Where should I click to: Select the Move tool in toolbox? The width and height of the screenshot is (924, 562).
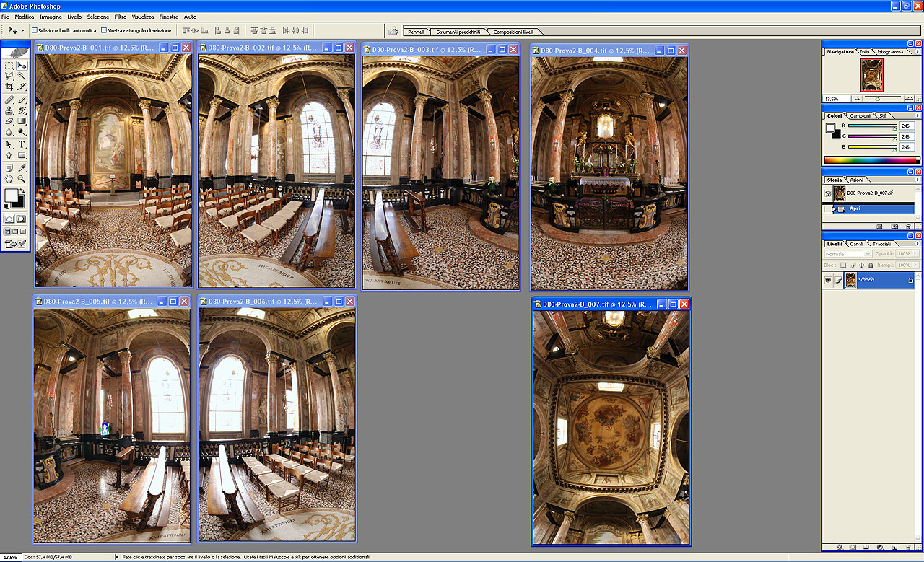(x=22, y=66)
